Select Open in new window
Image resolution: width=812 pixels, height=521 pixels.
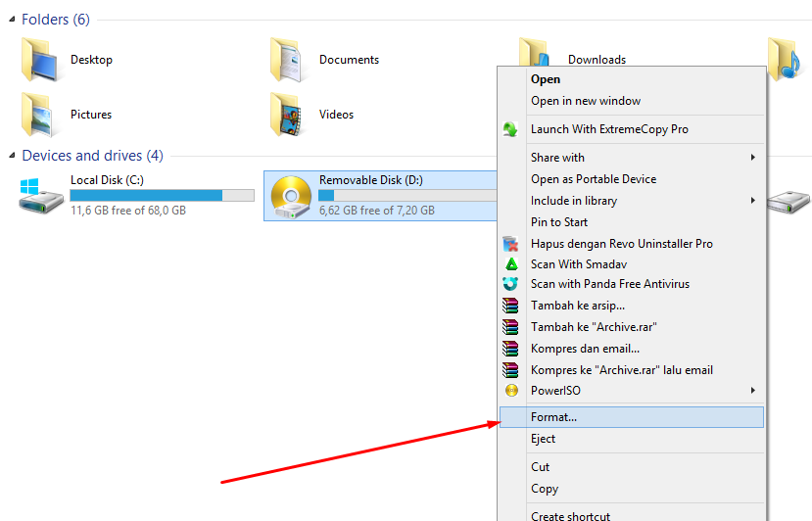[x=585, y=101]
